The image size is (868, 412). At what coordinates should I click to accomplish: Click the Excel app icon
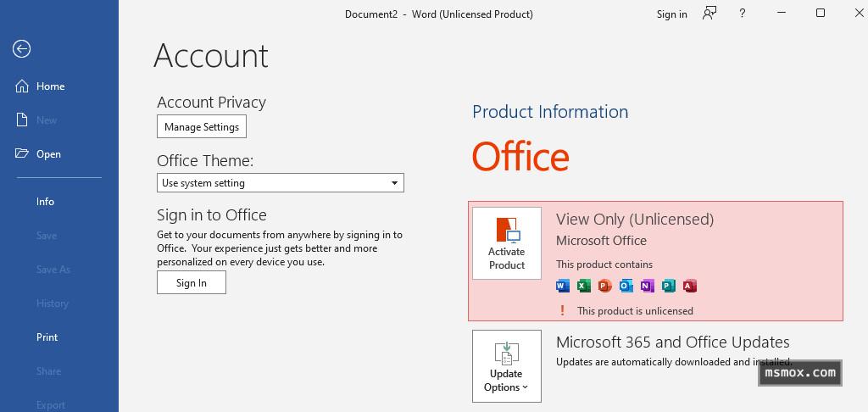pyautogui.click(x=584, y=286)
